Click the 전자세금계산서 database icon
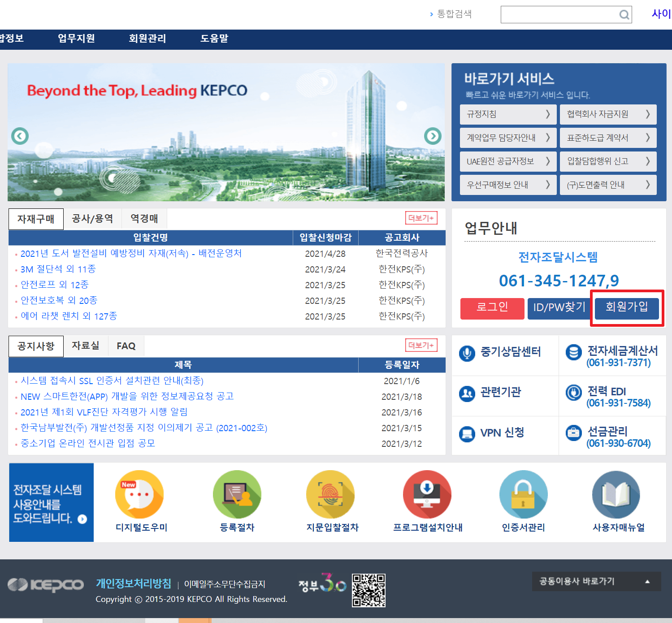Viewport: 672px width, 623px height. tap(574, 352)
